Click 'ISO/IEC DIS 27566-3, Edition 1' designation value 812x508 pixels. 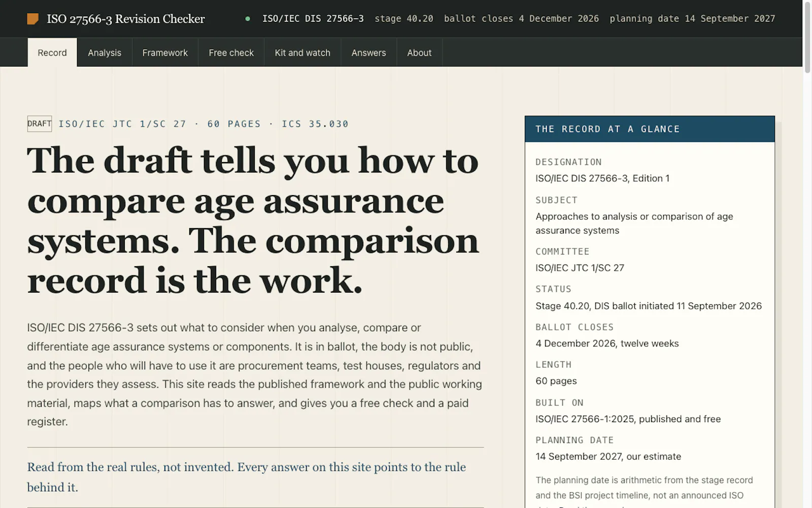[602, 178]
